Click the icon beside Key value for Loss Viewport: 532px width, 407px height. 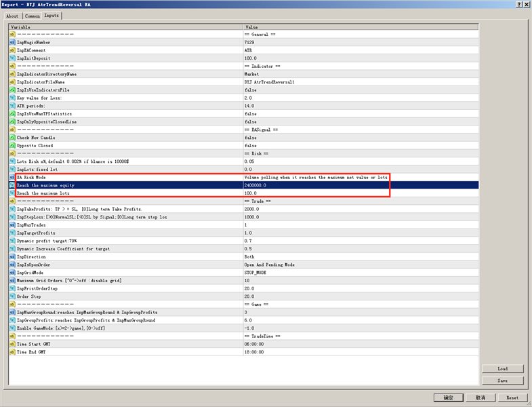click(12, 98)
